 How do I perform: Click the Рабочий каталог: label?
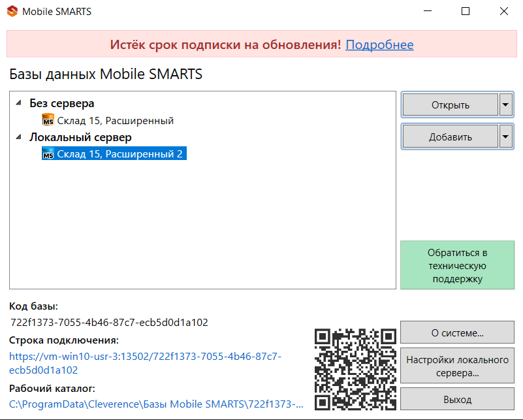(52, 388)
